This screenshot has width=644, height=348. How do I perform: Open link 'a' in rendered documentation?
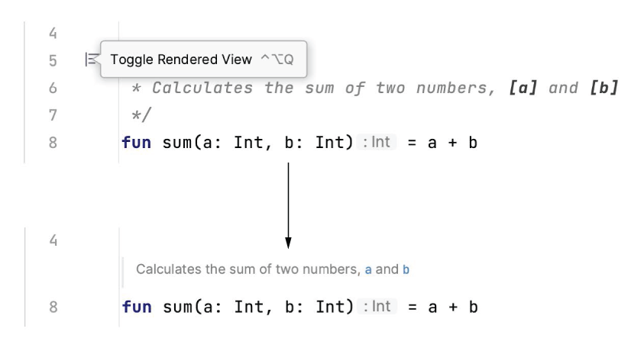tap(368, 269)
